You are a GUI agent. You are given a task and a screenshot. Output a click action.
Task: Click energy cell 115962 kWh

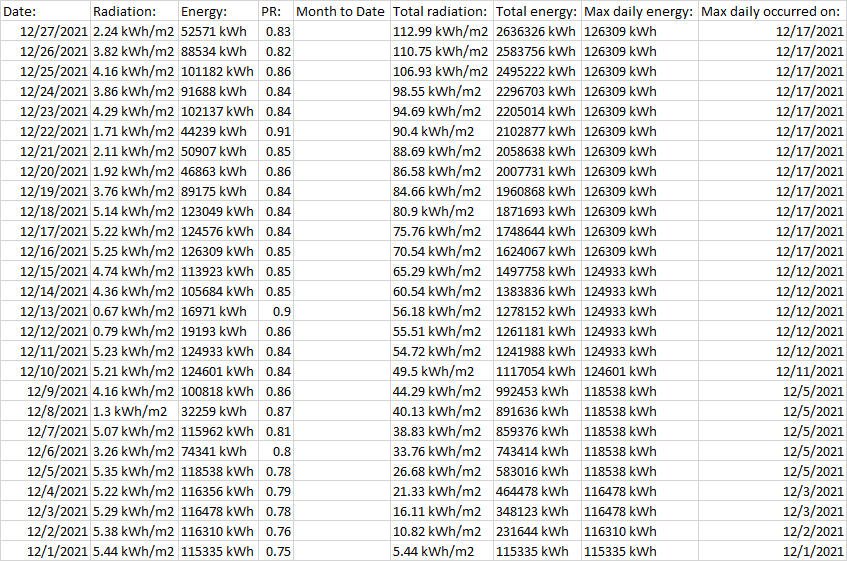click(218, 431)
